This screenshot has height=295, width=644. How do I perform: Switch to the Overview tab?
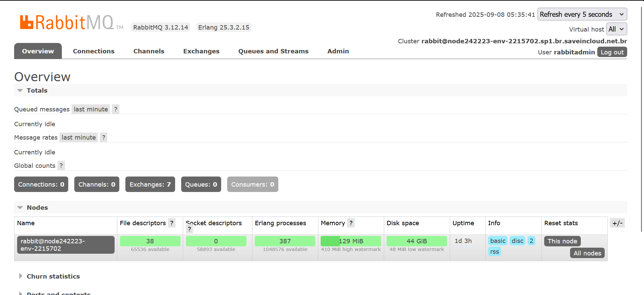pyautogui.click(x=38, y=51)
